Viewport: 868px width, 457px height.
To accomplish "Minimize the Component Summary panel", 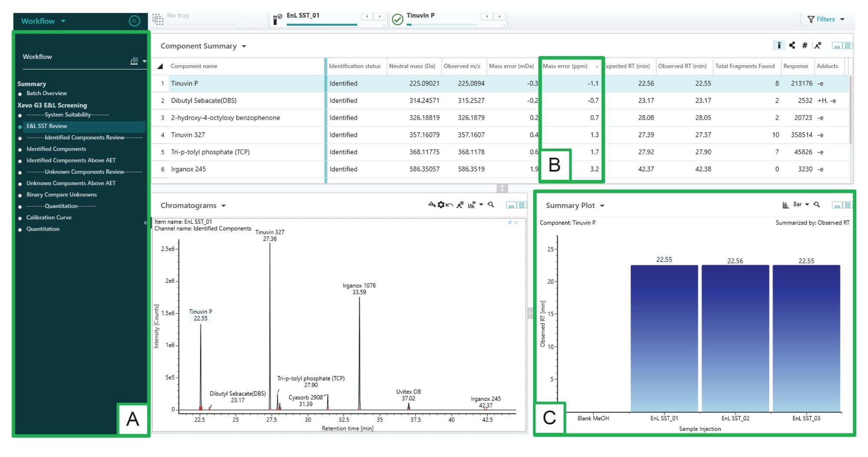I will (x=837, y=46).
